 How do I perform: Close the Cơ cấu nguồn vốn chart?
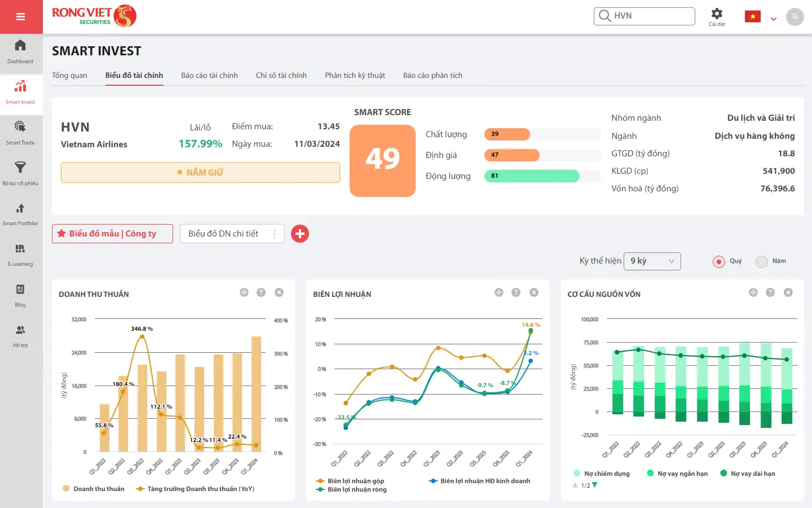tap(788, 292)
